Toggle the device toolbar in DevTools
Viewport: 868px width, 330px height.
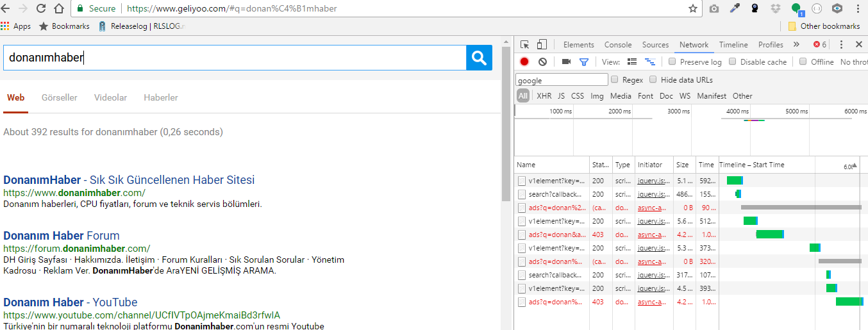coord(542,45)
